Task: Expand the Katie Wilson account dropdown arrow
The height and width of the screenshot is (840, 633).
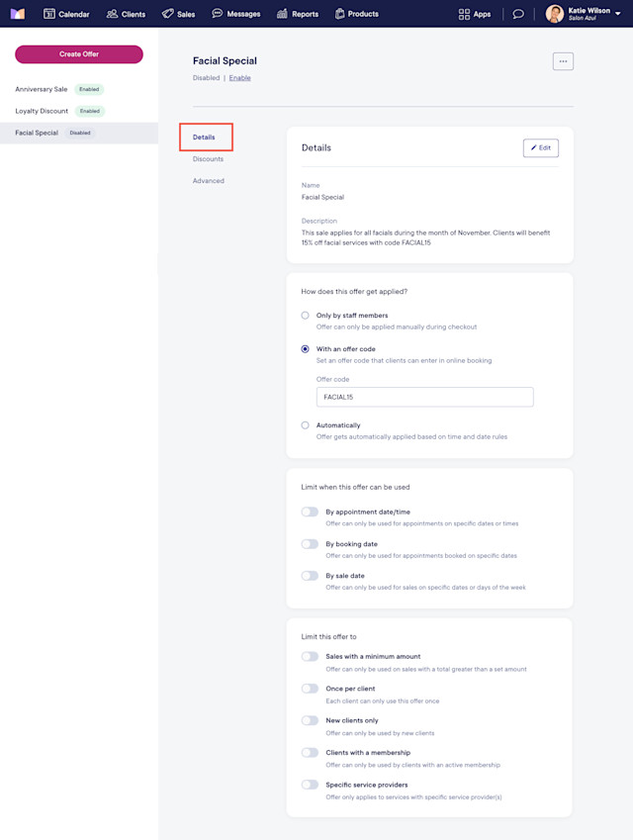Action: [618, 14]
